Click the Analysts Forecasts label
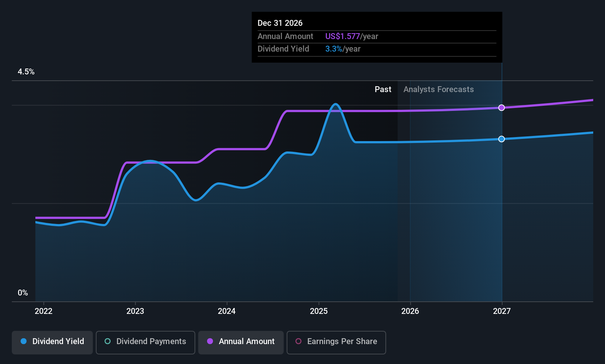The width and height of the screenshot is (605, 364). 438,90
